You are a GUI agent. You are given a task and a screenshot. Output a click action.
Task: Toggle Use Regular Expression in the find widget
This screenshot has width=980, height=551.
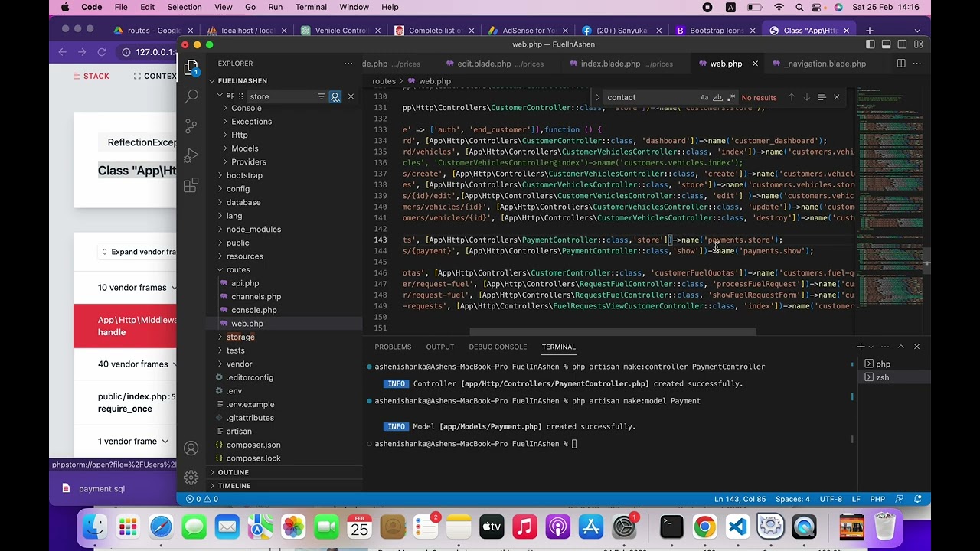[731, 97]
